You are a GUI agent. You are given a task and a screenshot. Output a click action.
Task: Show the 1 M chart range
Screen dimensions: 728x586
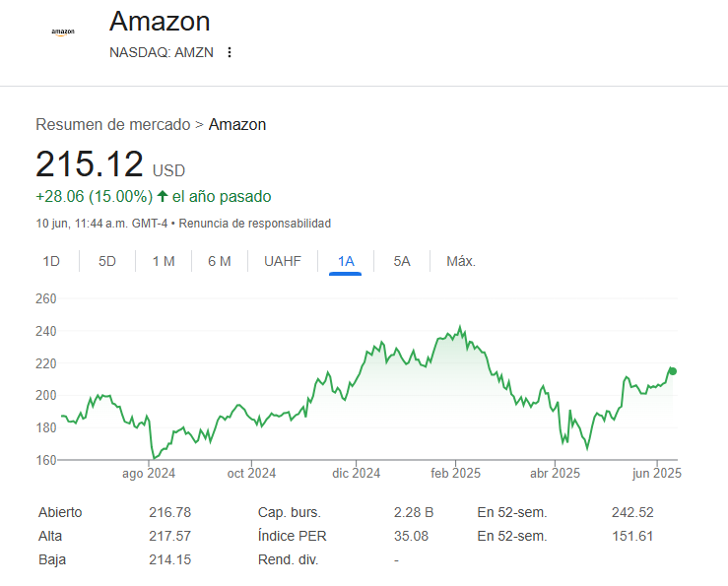(164, 261)
